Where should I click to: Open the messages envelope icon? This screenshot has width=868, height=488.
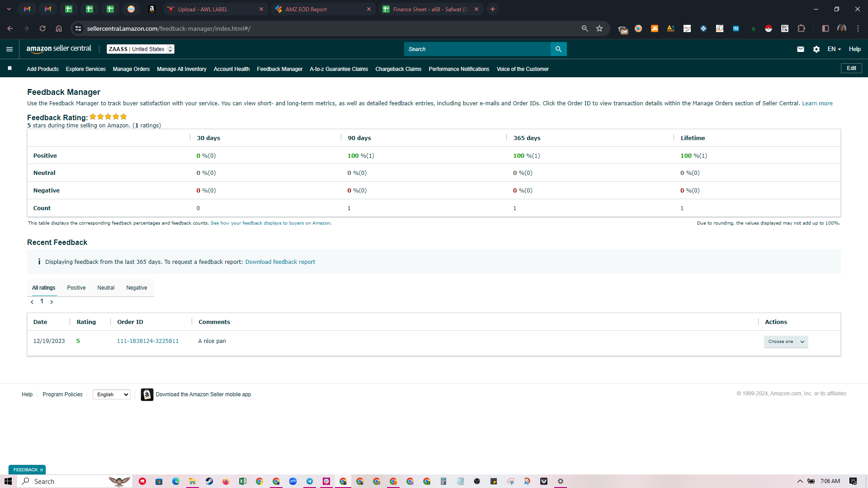pos(800,49)
